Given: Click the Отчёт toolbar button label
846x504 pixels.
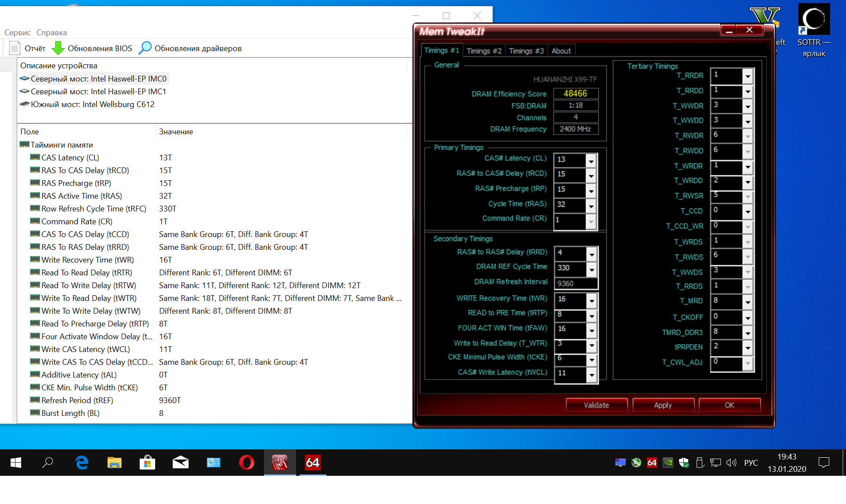Looking at the screenshot, I should coord(35,48).
